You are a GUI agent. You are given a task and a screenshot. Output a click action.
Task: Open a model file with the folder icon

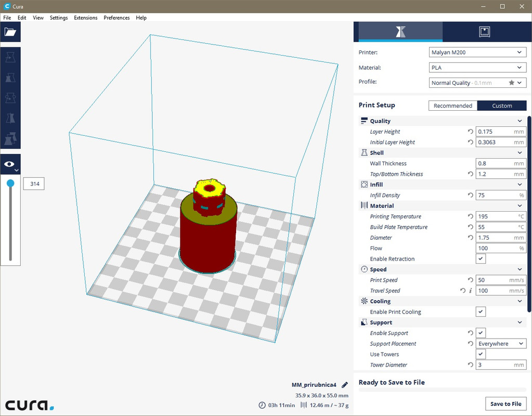click(x=10, y=32)
